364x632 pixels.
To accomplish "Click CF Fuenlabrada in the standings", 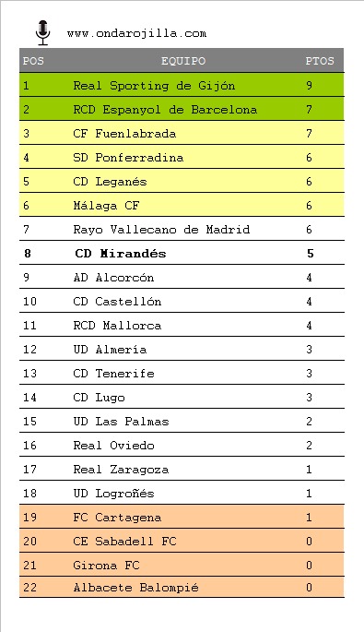I will [x=124, y=134].
